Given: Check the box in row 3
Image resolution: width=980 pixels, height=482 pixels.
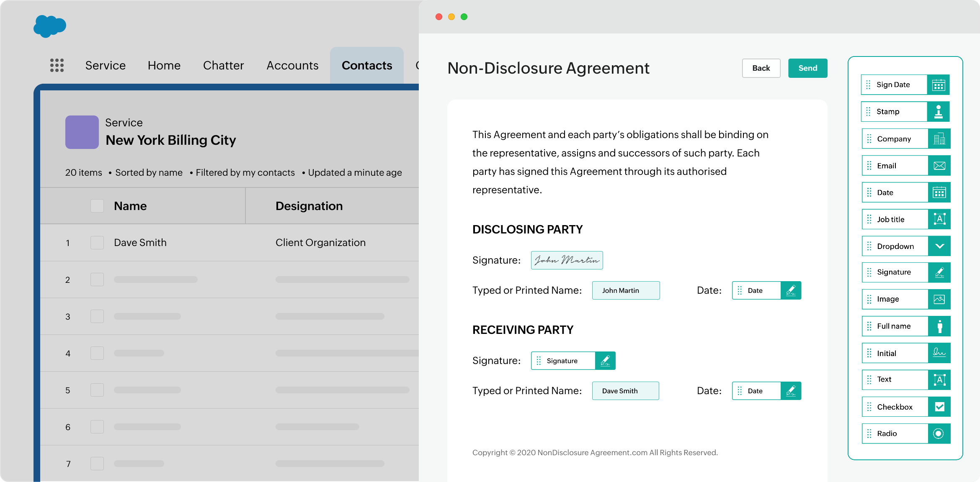Looking at the screenshot, I should (97, 316).
